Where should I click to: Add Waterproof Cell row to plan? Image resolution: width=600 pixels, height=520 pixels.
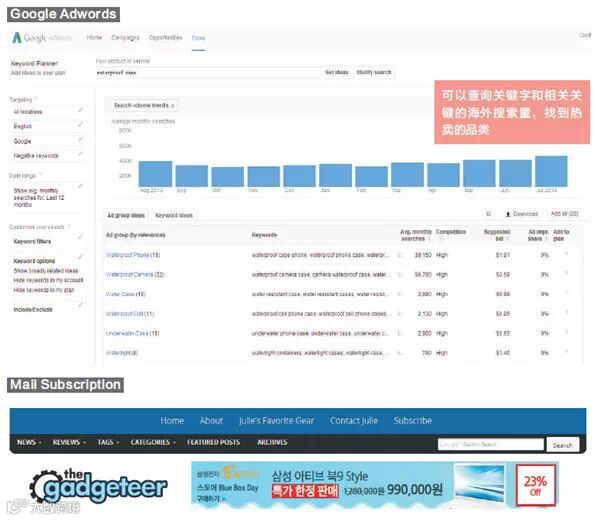pos(566,313)
